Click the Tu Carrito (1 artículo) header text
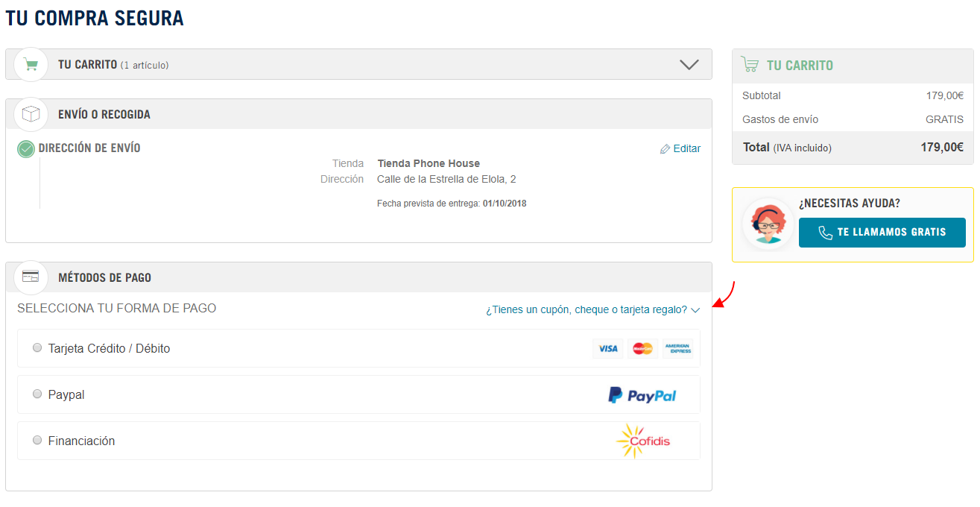This screenshot has height=507, width=980. click(x=113, y=65)
